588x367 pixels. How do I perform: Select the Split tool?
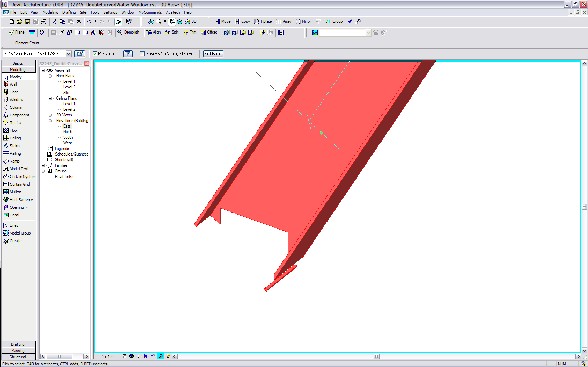(x=172, y=33)
